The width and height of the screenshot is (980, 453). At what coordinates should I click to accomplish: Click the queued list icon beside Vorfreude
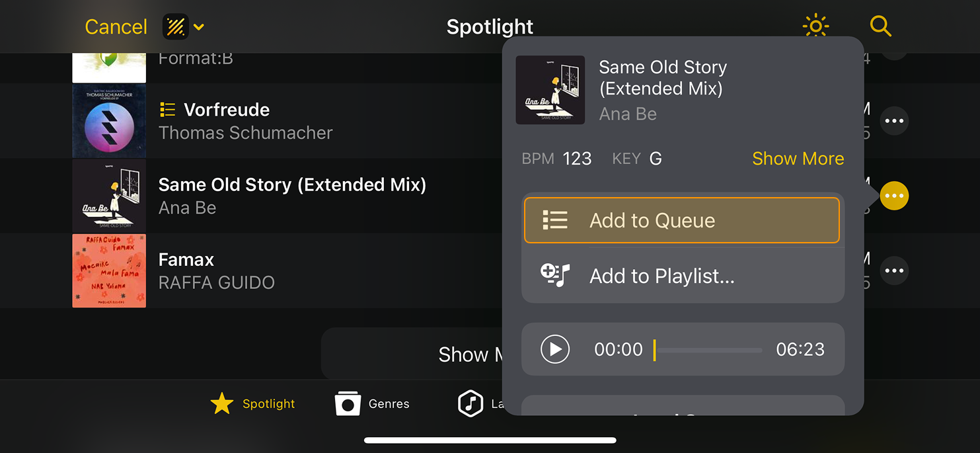168,110
